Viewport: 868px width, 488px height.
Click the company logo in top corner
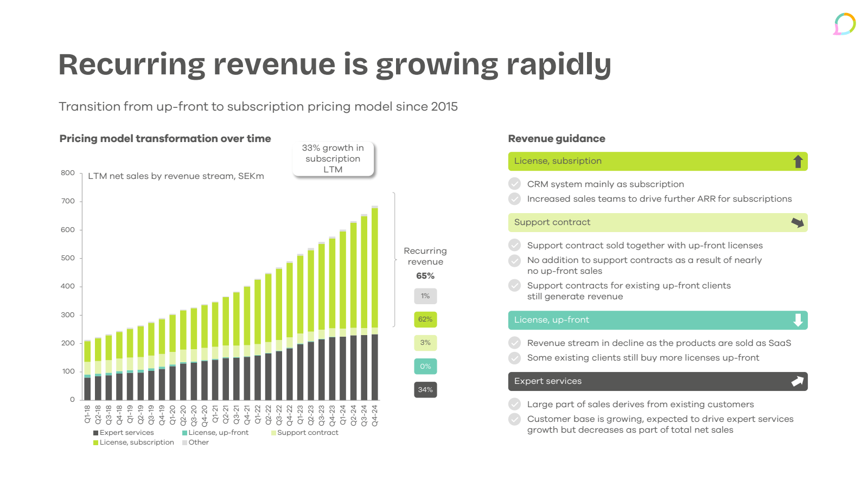coord(845,24)
